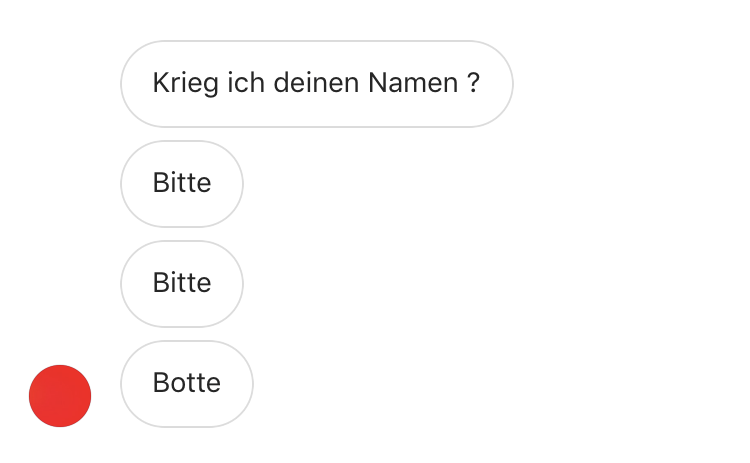Click the question mark ending the message
750x463 pixels.
point(474,84)
